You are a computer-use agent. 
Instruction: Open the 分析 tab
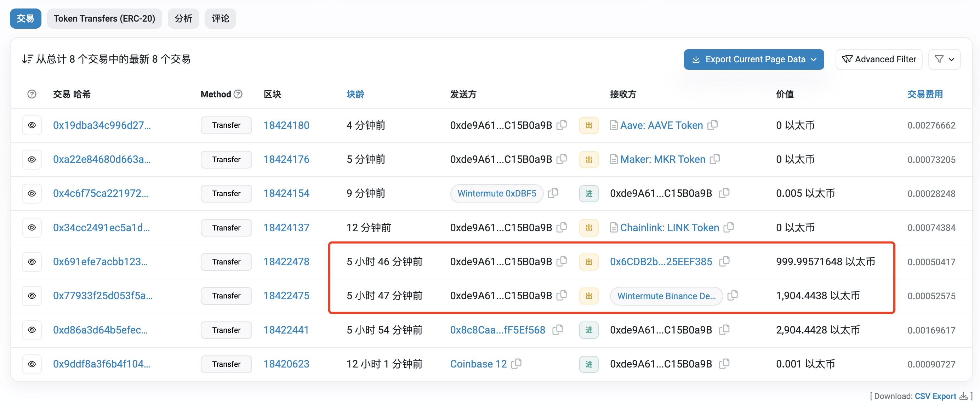point(183,18)
